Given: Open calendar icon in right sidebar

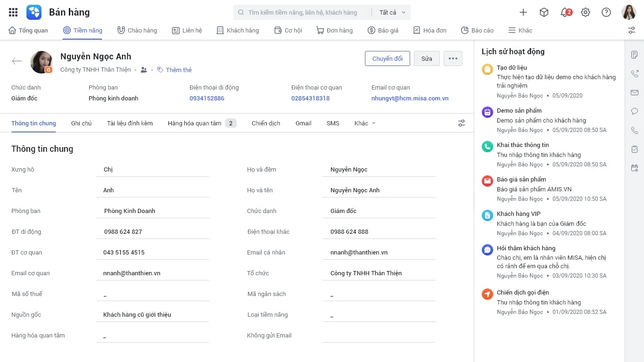Looking at the screenshot, I should pyautogui.click(x=635, y=168).
